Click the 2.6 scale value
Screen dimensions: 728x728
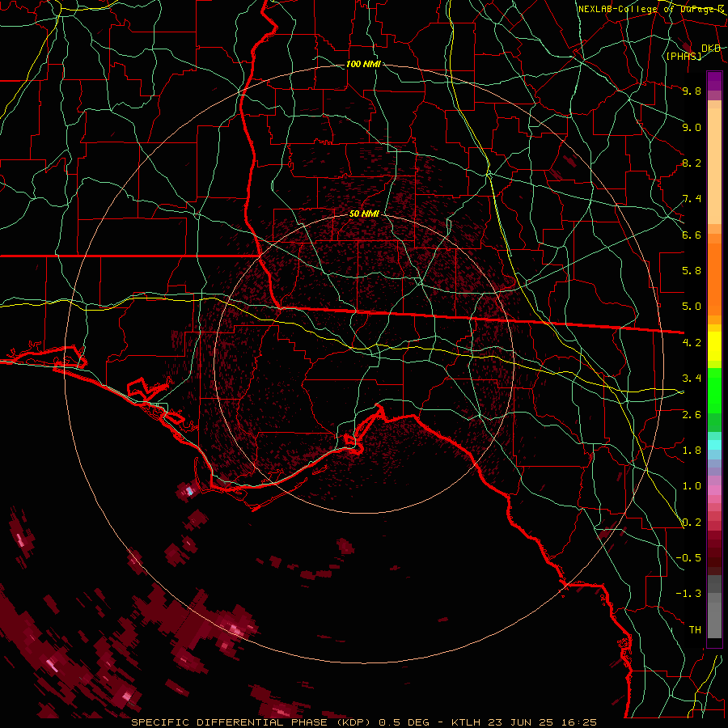tap(692, 415)
